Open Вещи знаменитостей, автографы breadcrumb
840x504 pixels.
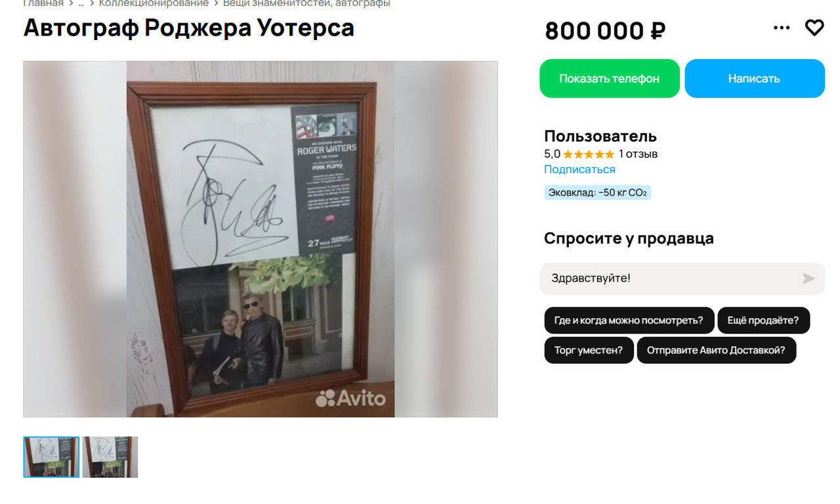coord(306,3)
